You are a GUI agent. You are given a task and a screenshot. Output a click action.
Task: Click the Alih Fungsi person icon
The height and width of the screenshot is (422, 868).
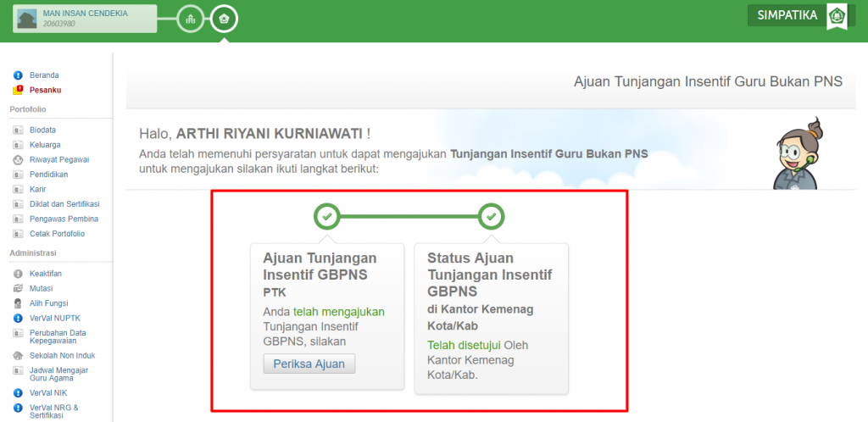click(18, 303)
